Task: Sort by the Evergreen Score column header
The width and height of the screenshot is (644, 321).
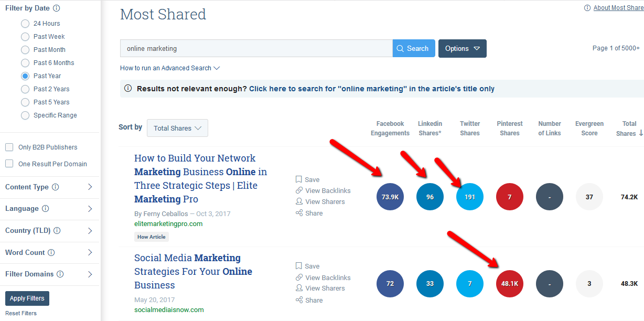Action: click(589, 128)
